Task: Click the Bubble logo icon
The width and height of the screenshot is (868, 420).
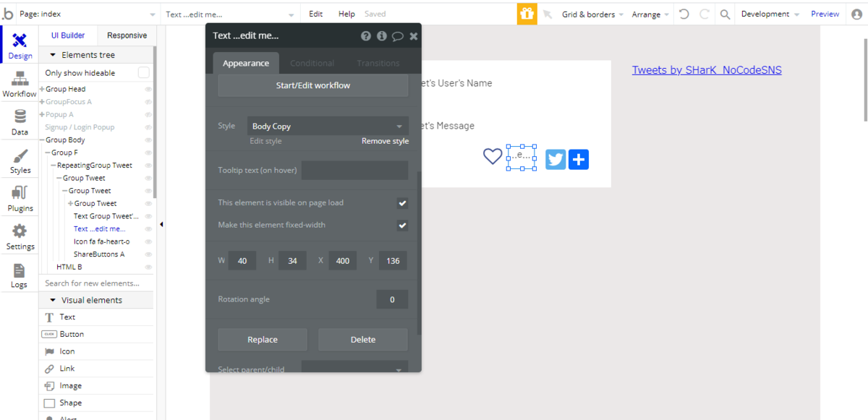Action: (8, 14)
